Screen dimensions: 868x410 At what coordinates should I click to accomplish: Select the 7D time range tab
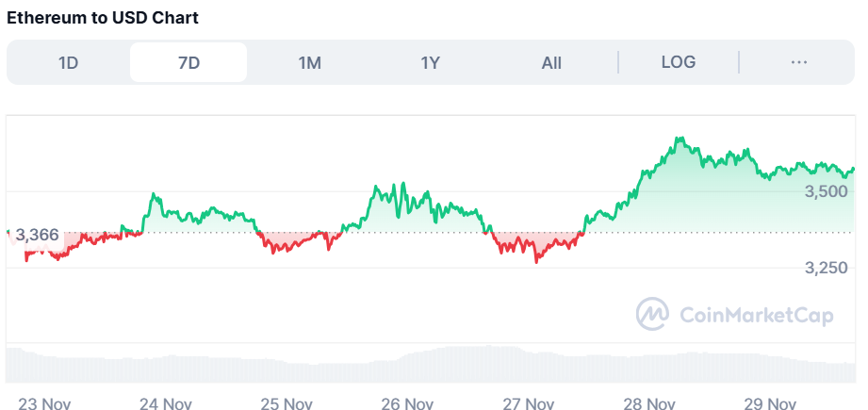click(x=188, y=62)
